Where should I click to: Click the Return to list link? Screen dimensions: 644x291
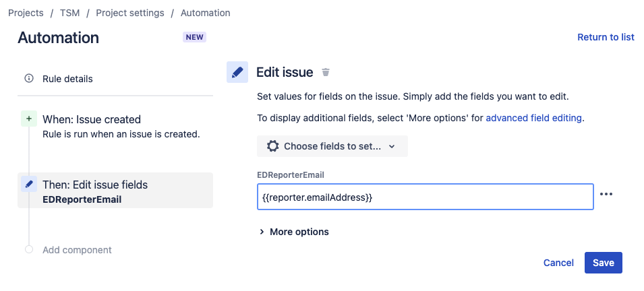pos(606,37)
